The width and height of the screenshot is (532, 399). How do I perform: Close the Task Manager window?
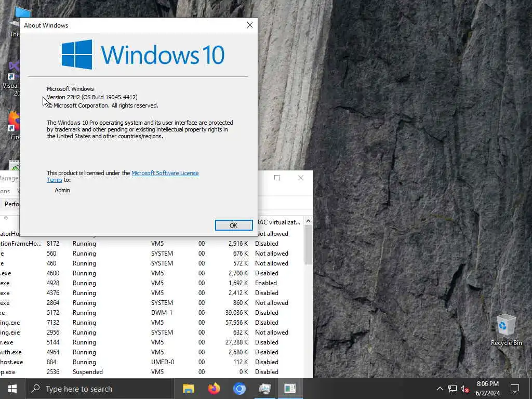point(301,178)
